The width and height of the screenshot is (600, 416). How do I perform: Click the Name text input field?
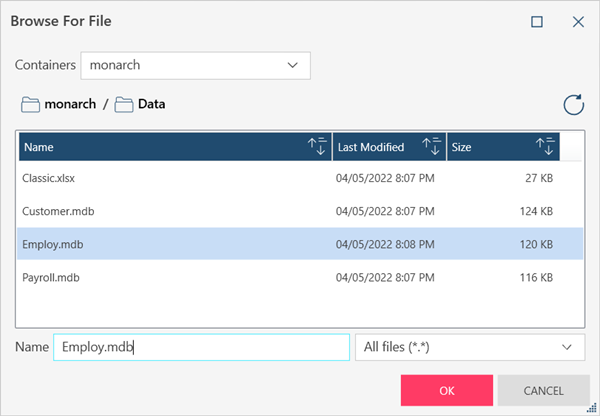coord(200,347)
